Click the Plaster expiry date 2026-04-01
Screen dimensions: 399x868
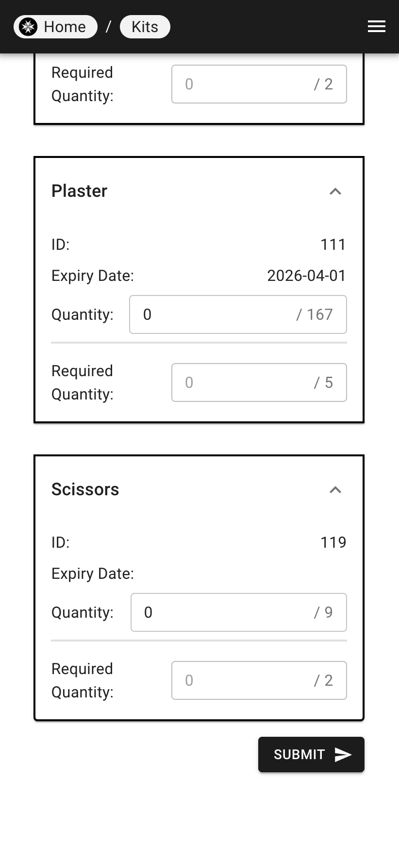306,276
